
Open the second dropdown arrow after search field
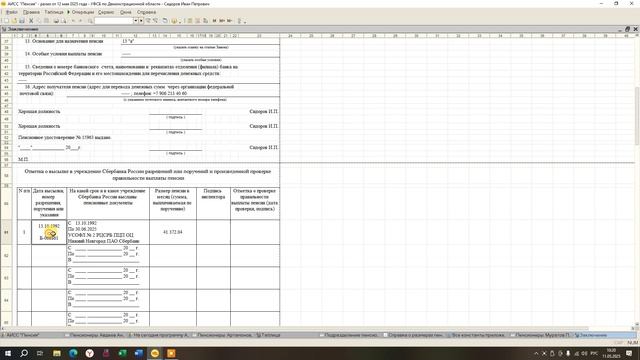click(x=141, y=20)
